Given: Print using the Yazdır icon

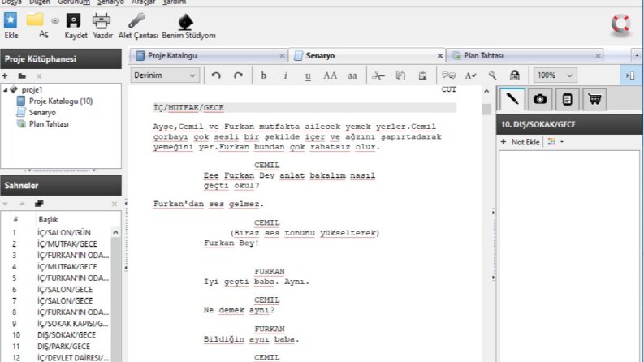Looking at the screenshot, I should point(102,20).
